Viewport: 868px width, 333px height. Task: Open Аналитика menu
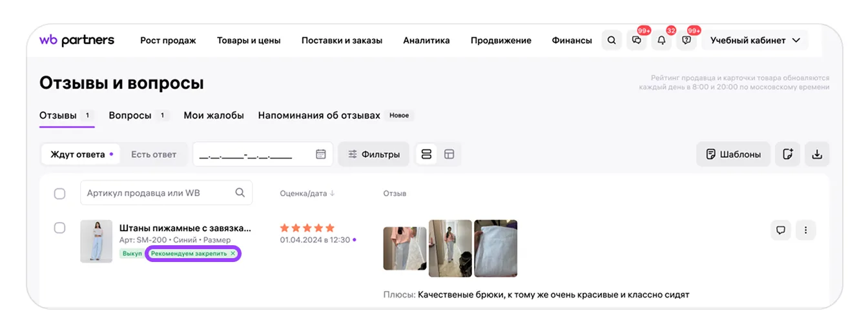pyautogui.click(x=426, y=40)
